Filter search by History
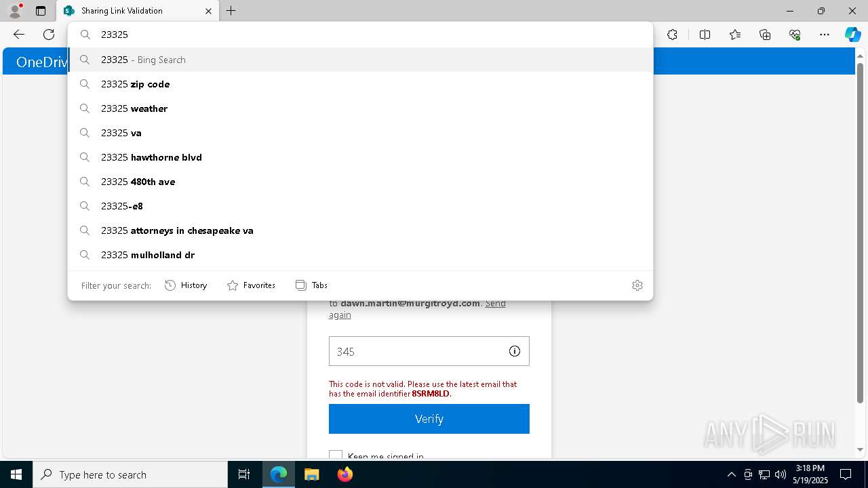The width and height of the screenshot is (868, 488). 186,285
